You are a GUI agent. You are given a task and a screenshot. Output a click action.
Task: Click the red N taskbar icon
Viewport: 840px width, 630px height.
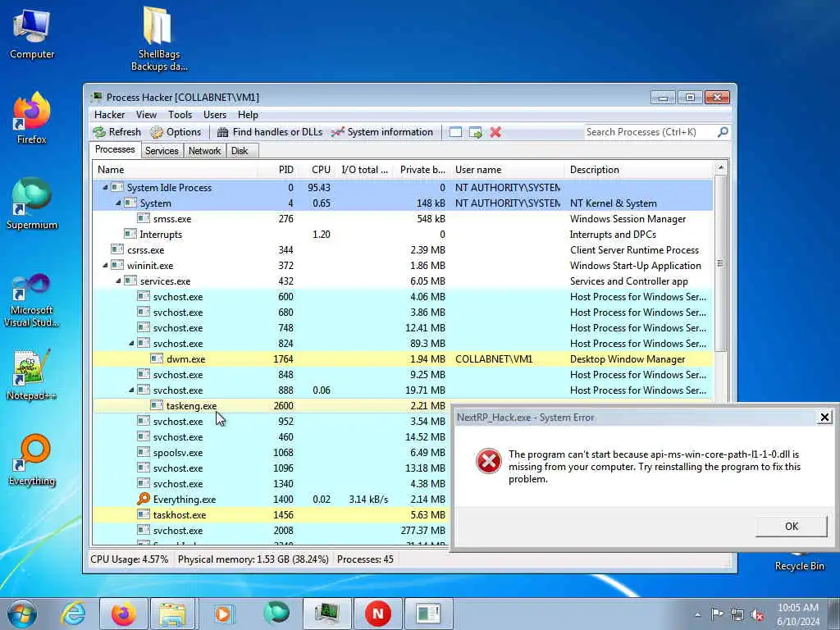(377, 614)
